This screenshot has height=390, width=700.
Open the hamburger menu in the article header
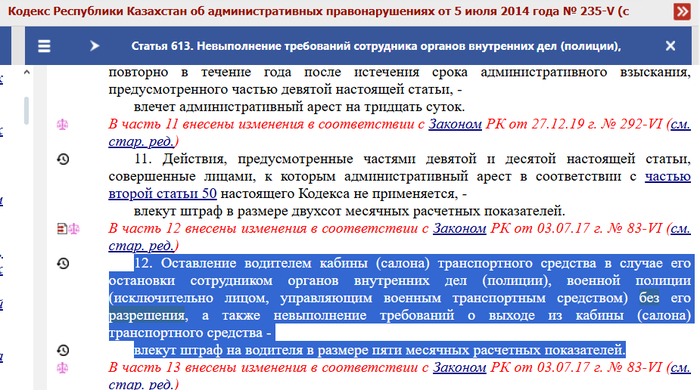[44, 46]
